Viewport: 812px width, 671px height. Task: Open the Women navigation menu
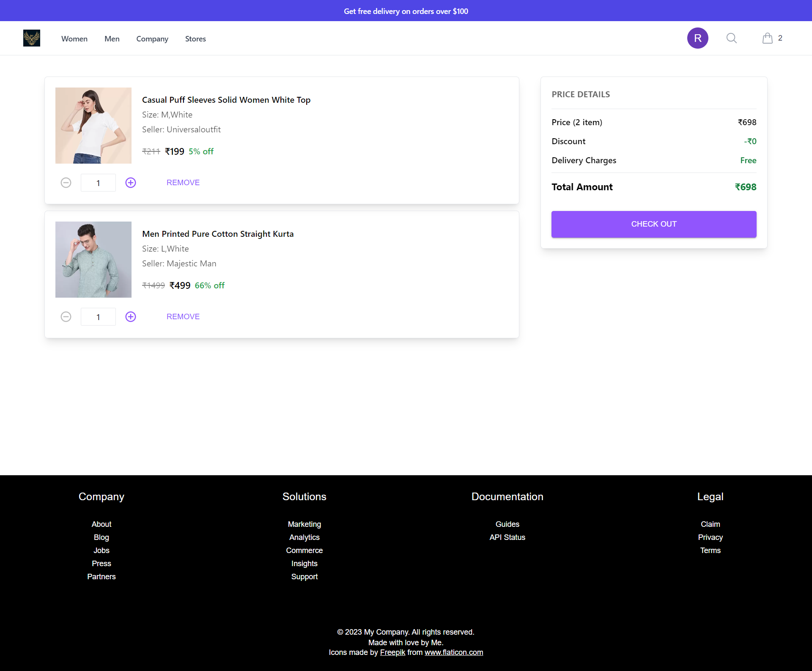coord(74,38)
